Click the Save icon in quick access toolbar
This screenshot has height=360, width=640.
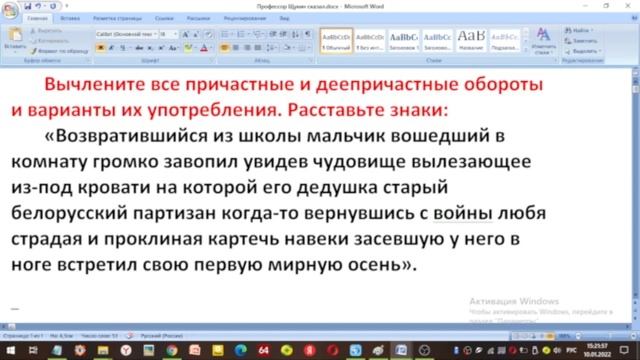(27, 6)
